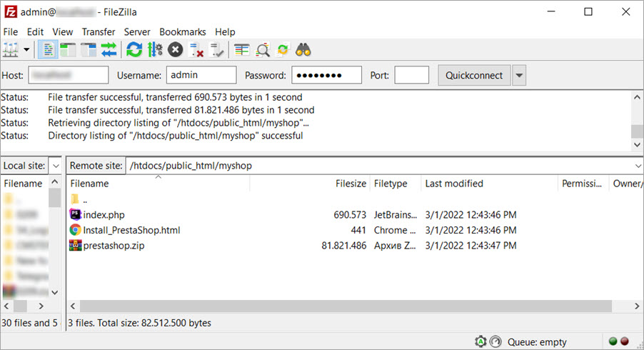Open the Site Manager dropdown arrow
Screen dimensions: 644x350
click(27, 50)
